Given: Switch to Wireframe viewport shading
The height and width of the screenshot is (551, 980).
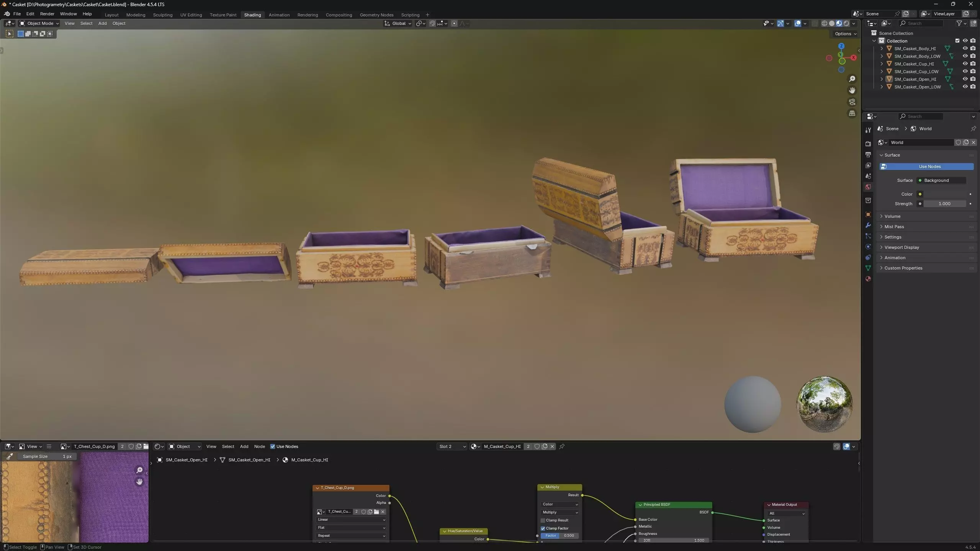Looking at the screenshot, I should click(x=824, y=23).
